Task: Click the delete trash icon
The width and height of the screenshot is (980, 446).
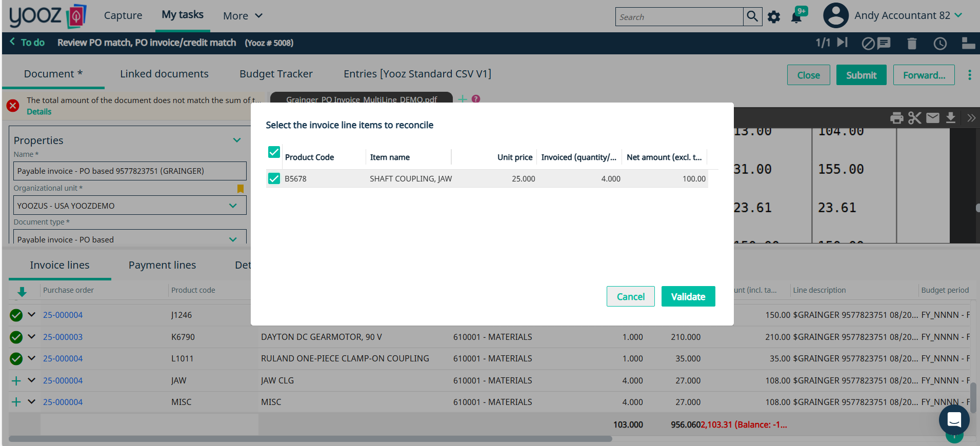Action: click(912, 44)
